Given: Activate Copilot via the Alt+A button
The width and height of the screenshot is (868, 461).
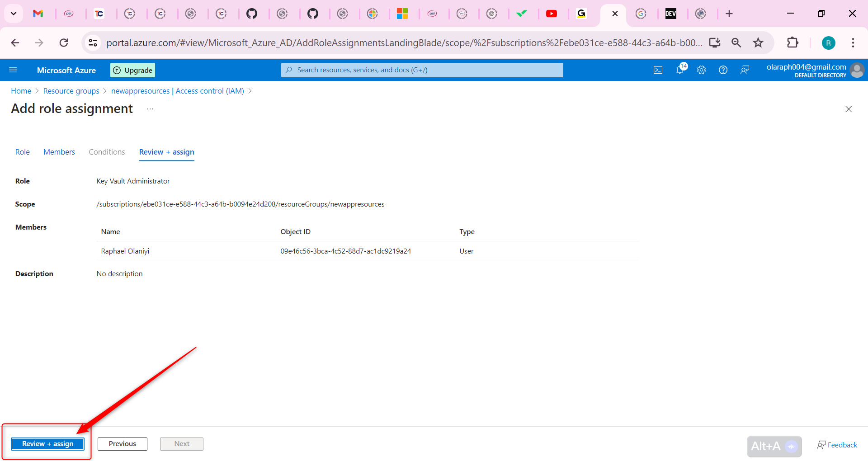Looking at the screenshot, I should [774, 446].
